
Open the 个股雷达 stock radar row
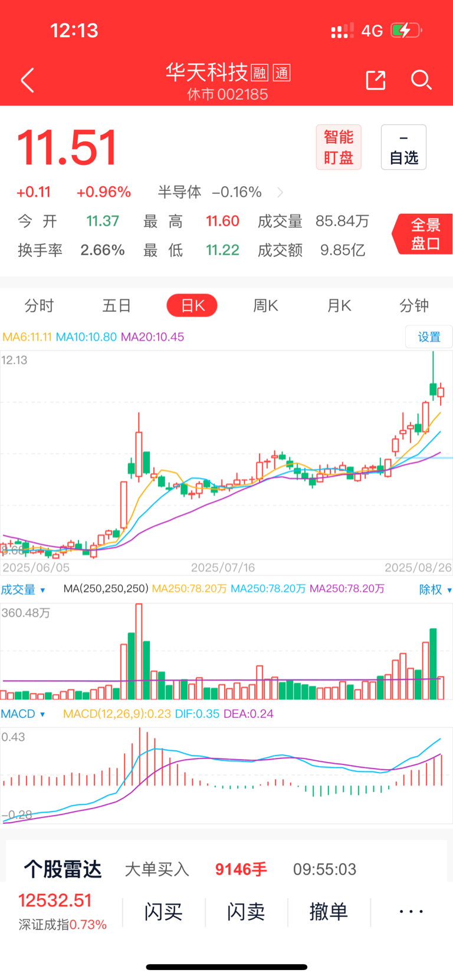point(226,869)
